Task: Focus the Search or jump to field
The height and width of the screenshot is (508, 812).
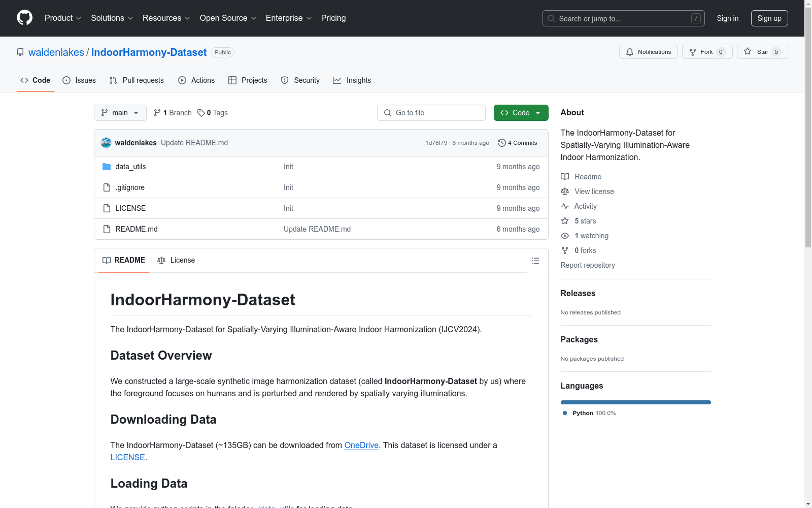Action: coord(623,18)
